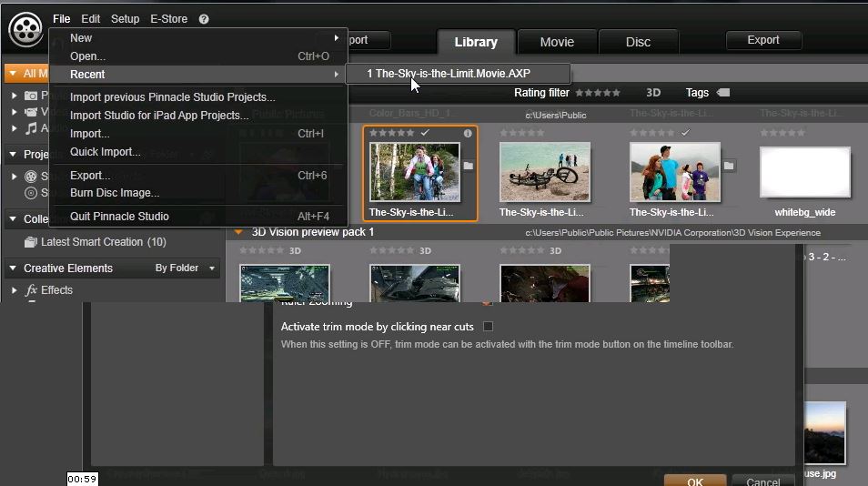Screen dimensions: 868x486
Task: Select the group of people thumbnail
Action: click(x=675, y=172)
